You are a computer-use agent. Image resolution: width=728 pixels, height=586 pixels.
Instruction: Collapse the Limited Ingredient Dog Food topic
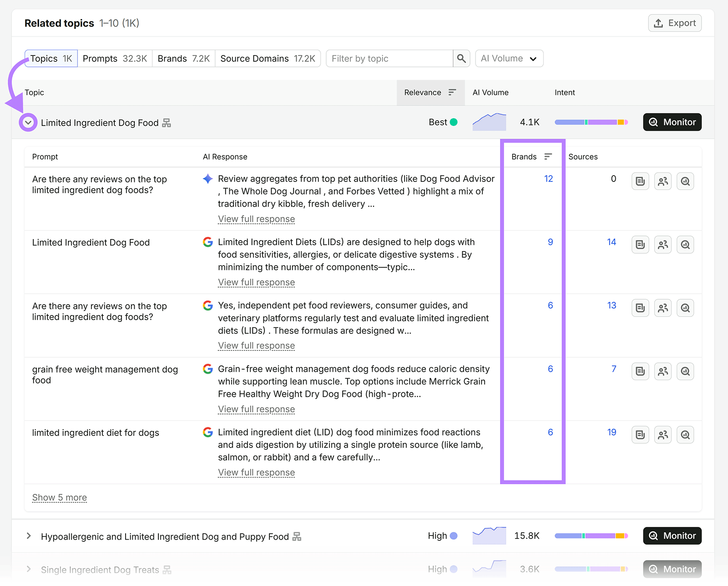point(28,122)
